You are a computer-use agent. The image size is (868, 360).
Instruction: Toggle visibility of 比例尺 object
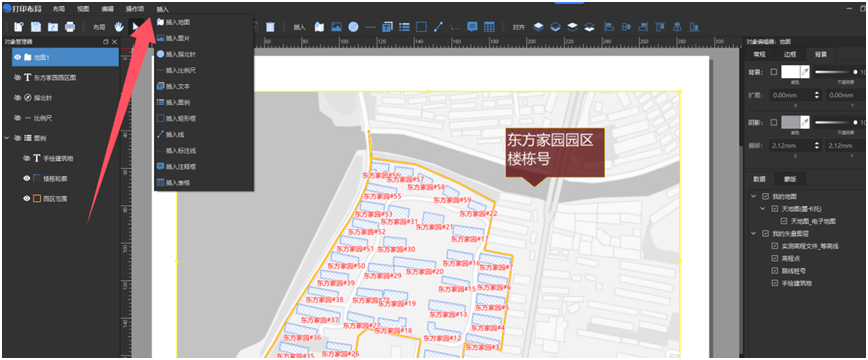click(x=17, y=119)
